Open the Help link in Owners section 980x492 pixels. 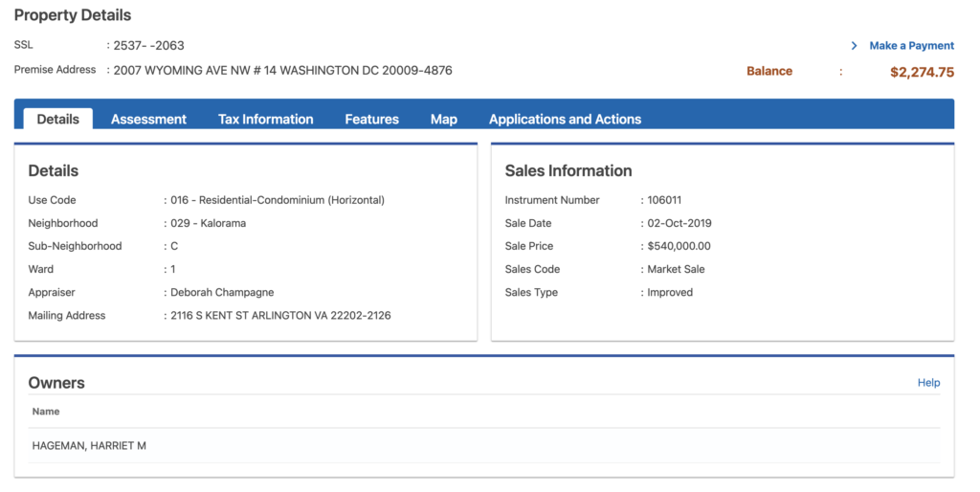click(928, 383)
